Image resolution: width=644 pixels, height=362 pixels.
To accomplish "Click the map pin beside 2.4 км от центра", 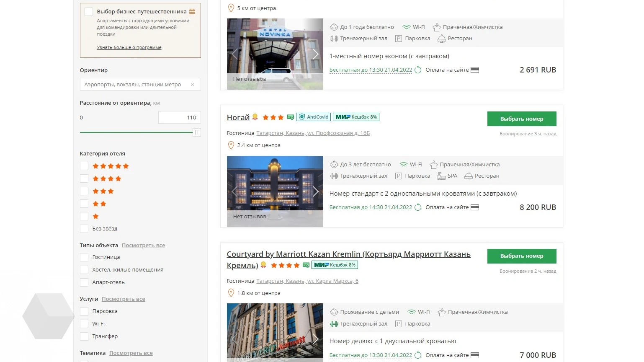I will point(231,145).
